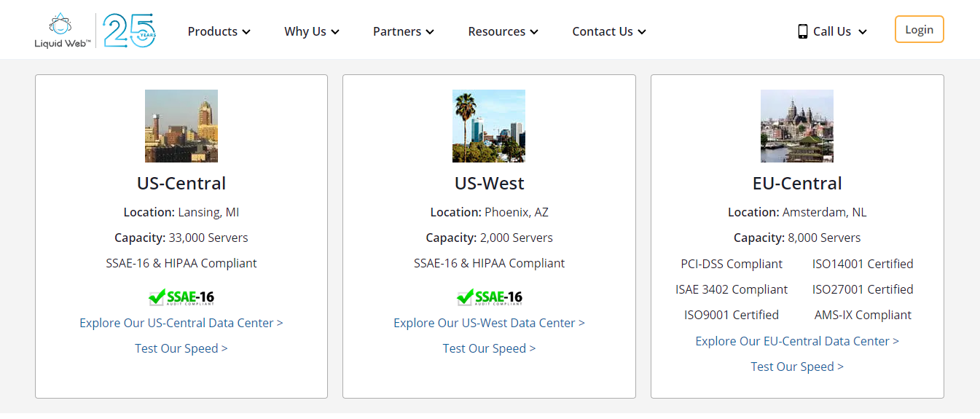Follow Explore Our US-West Data Center link

click(x=489, y=323)
